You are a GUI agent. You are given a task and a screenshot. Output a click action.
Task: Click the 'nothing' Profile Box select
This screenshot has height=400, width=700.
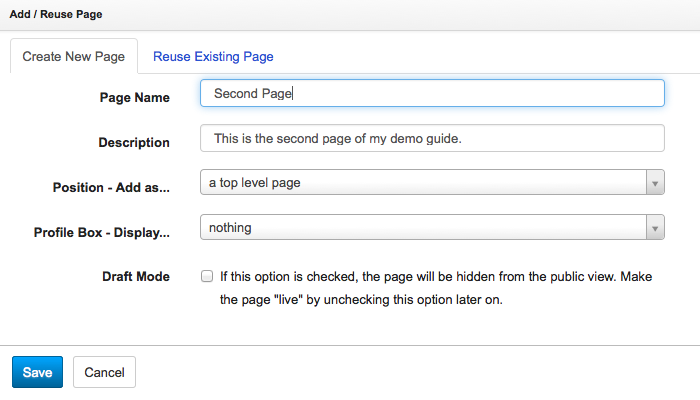pos(432,227)
